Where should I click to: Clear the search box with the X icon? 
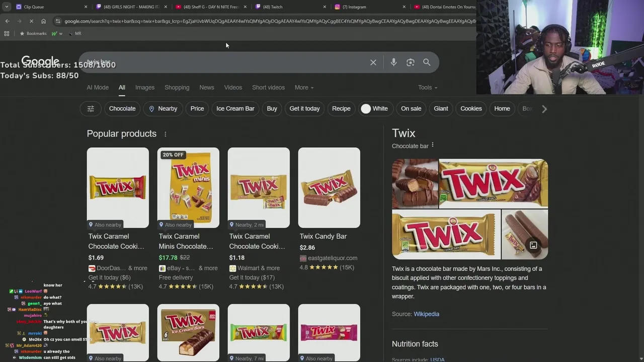click(373, 62)
